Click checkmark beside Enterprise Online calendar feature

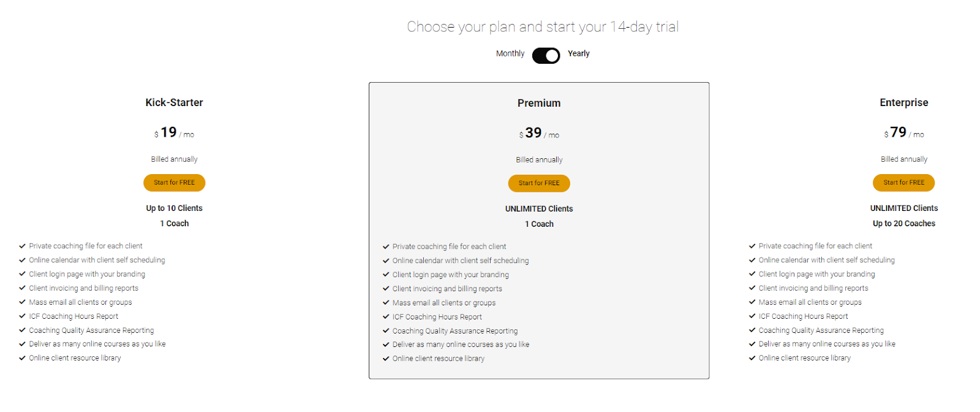point(752,260)
